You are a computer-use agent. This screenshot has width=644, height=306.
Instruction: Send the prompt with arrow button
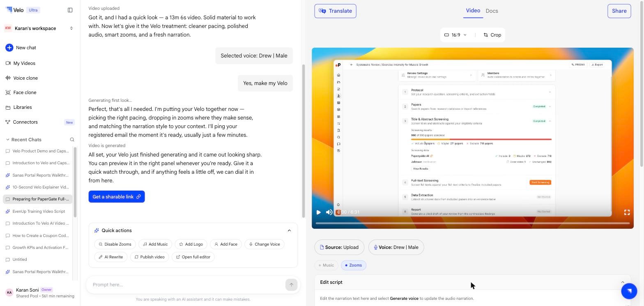[291, 285]
